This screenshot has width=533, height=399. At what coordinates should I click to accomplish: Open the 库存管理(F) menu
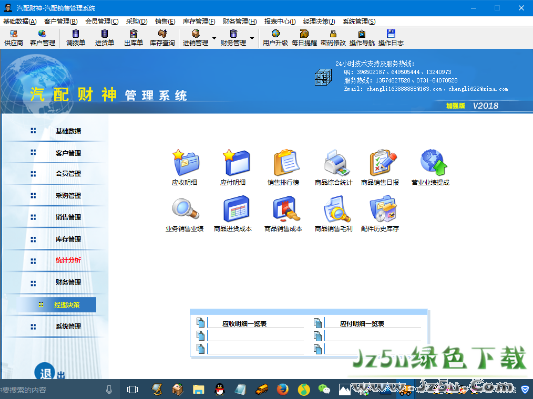tap(199, 21)
